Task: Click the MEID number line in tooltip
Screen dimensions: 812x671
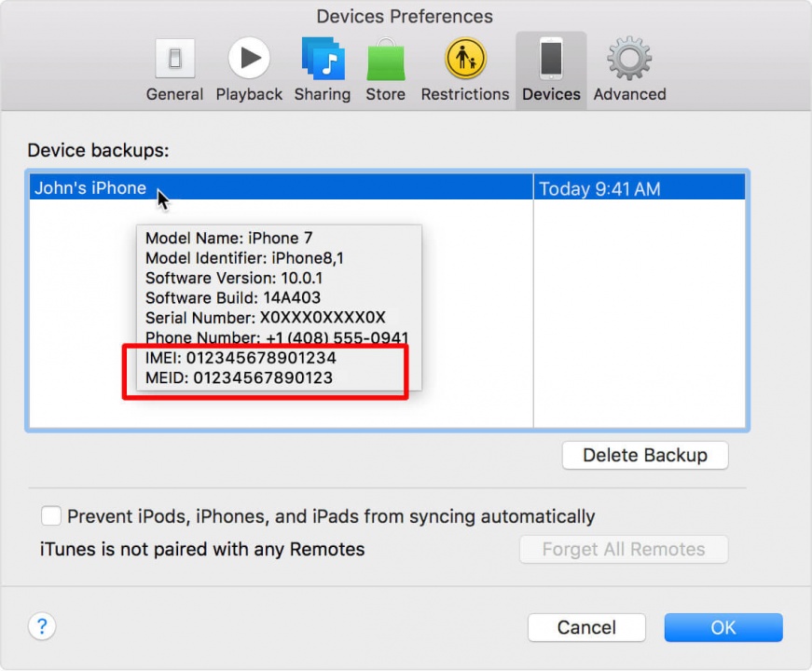Action: 240,377
